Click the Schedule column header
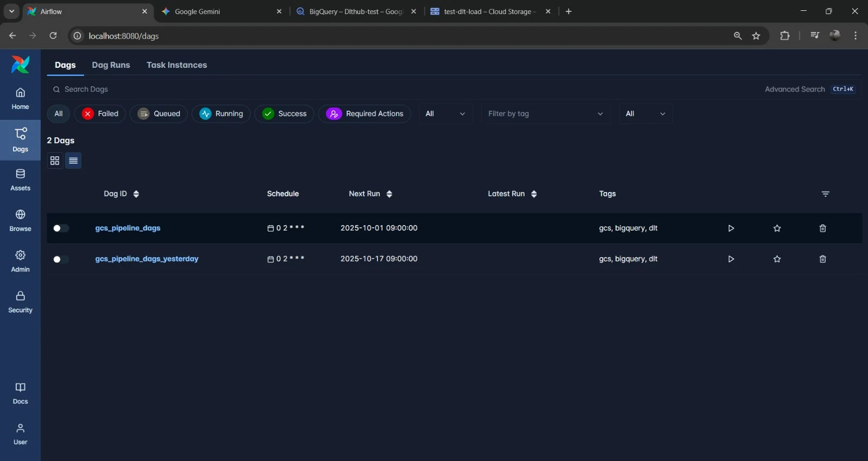This screenshot has height=461, width=868. click(283, 194)
